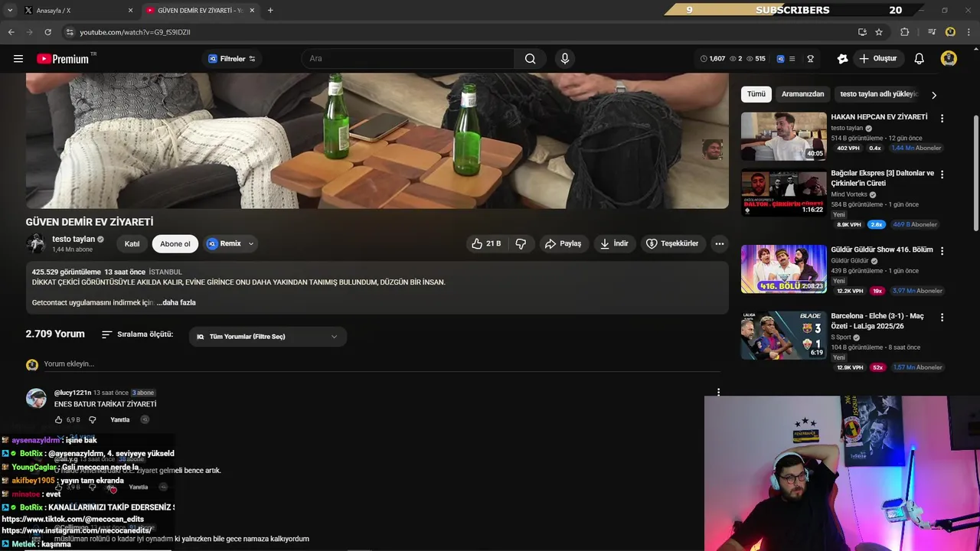
Task: Open the YouTube hamburger guide menu
Action: pos(18,59)
